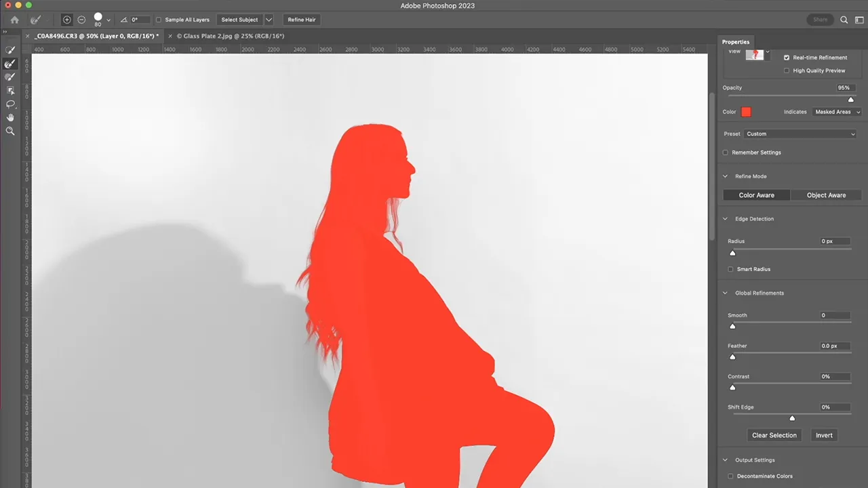Open the tool preset picker in options bar
The image size is (868, 488).
click(37, 20)
